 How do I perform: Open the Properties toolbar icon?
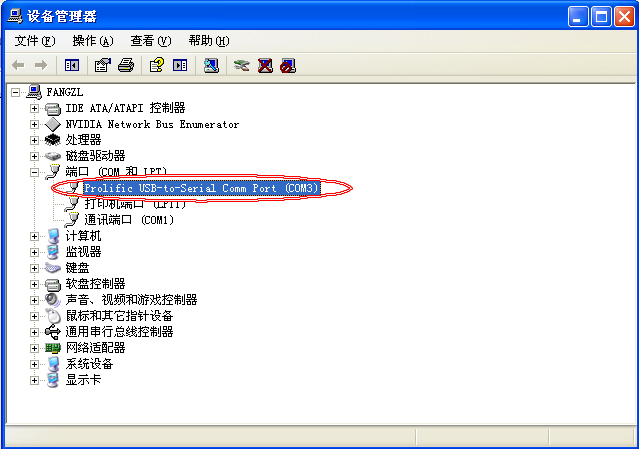click(x=103, y=65)
